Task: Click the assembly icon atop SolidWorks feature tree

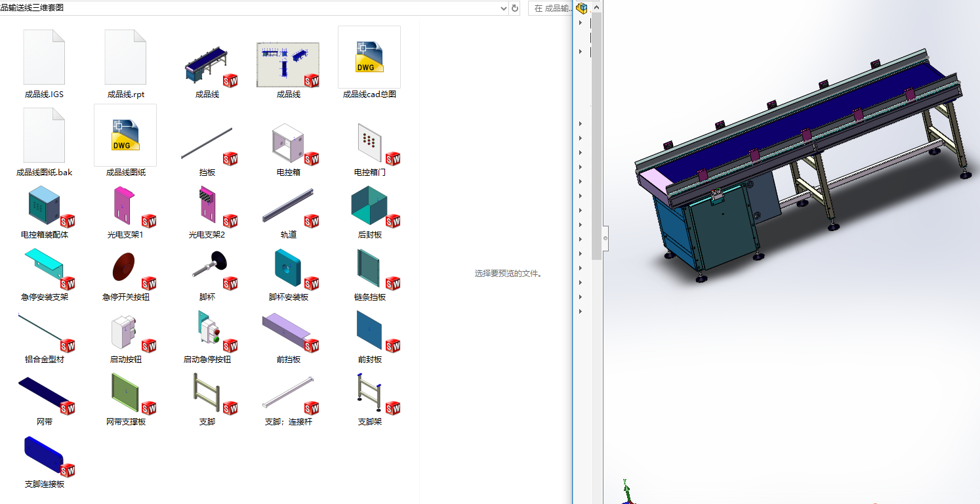Action: pos(582,8)
